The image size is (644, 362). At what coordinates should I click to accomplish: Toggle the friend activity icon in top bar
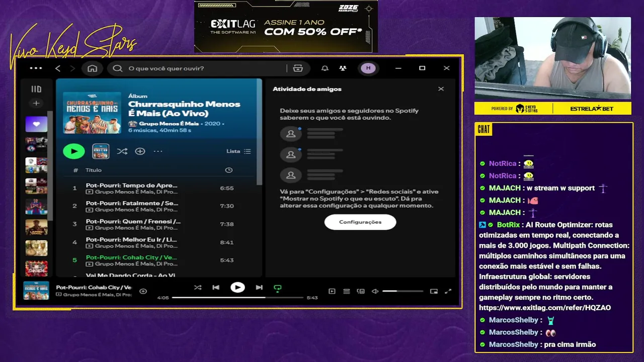pyautogui.click(x=343, y=68)
